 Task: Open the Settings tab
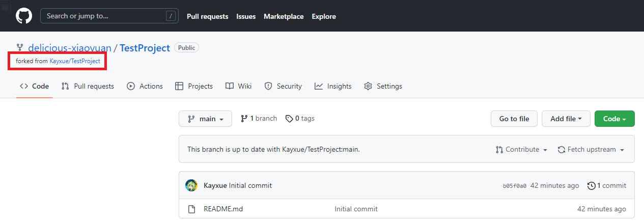(x=383, y=86)
